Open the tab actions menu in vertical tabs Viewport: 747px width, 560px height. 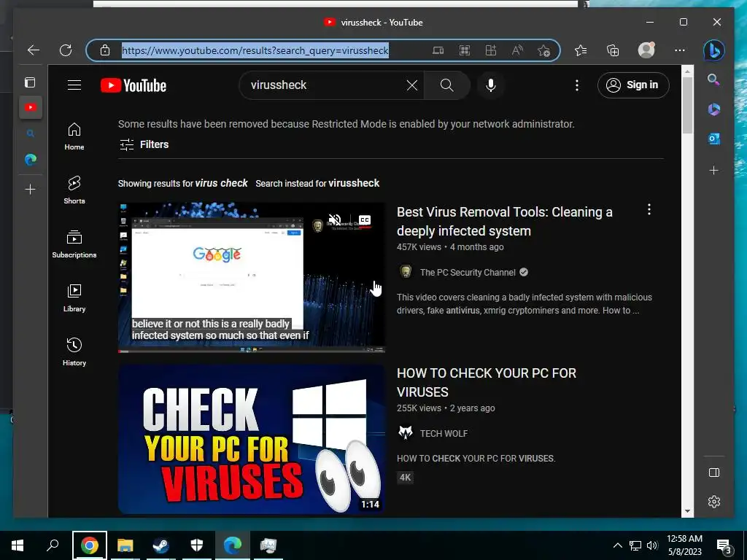(30, 82)
